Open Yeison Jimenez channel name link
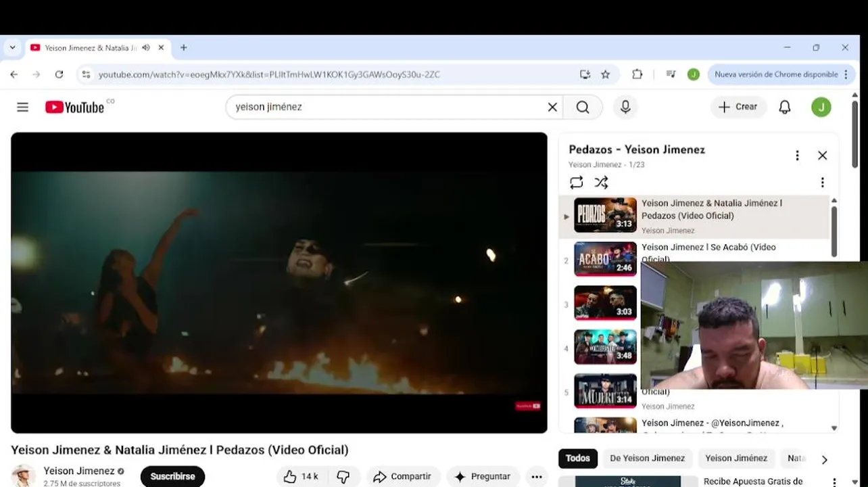868x487 pixels. 79,471
